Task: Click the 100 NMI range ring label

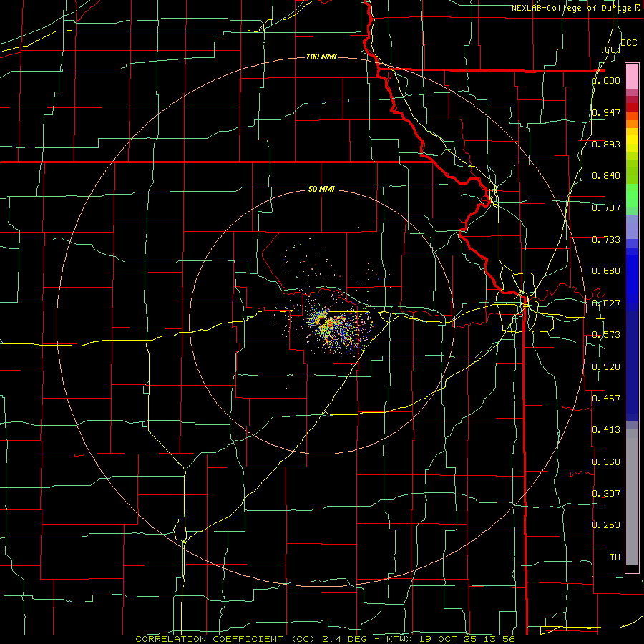Action: (x=321, y=57)
